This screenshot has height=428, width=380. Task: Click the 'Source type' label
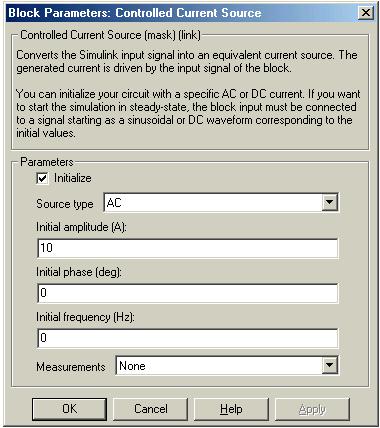click(65, 204)
